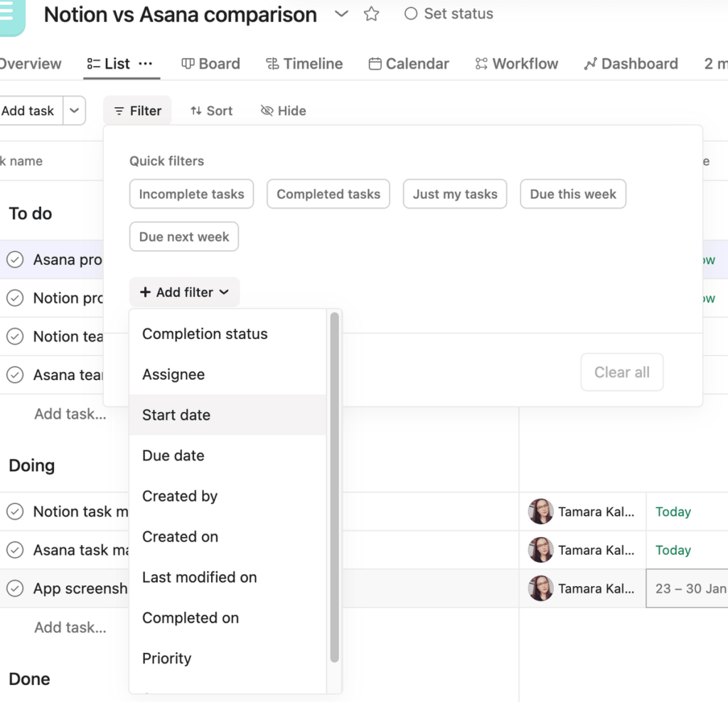The image size is (728, 702).
Task: Click the Sort icon in the toolbar
Action: coord(195,110)
